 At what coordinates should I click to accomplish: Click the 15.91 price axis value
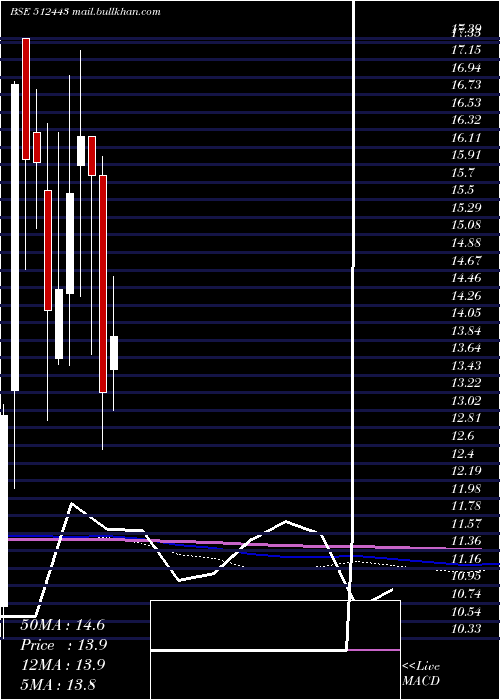coord(466,155)
